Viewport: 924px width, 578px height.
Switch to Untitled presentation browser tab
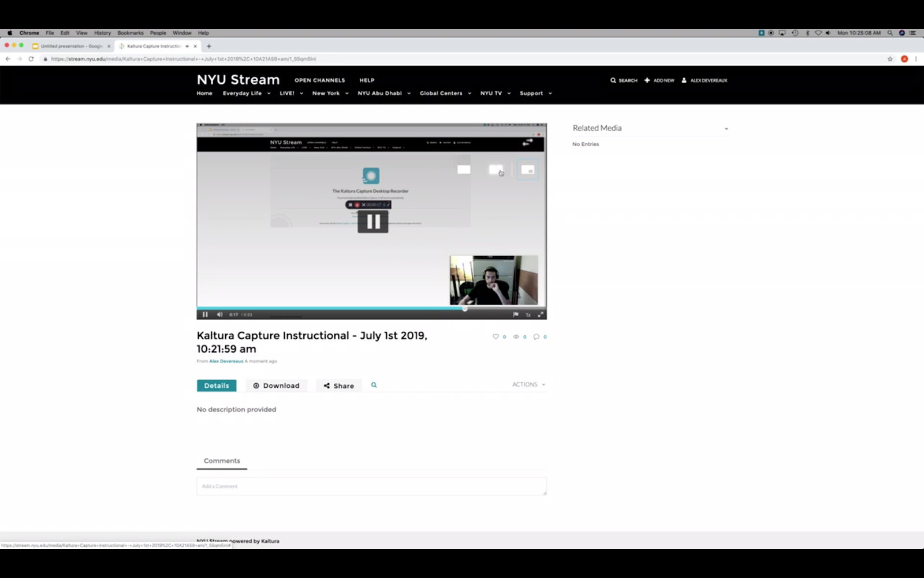70,46
